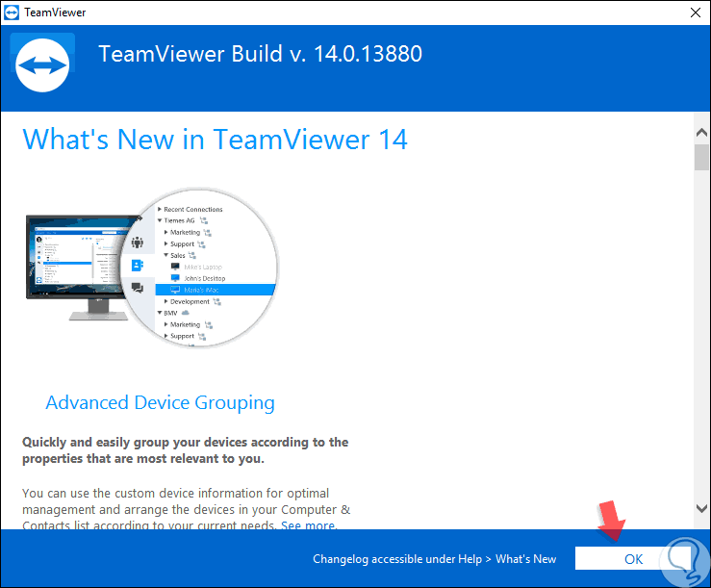
Task: Click the device grouping preview image
Action: (x=151, y=268)
